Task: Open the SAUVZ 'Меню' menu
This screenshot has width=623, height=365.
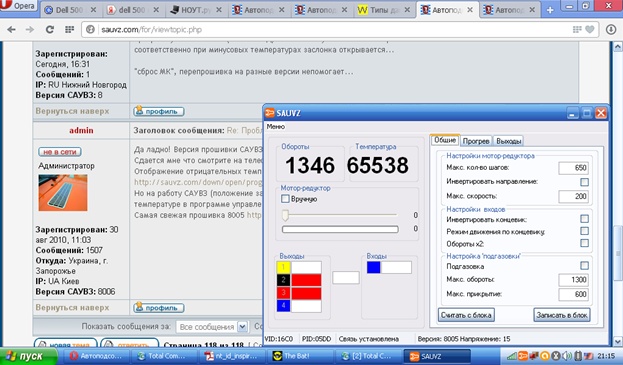Action: (276, 127)
